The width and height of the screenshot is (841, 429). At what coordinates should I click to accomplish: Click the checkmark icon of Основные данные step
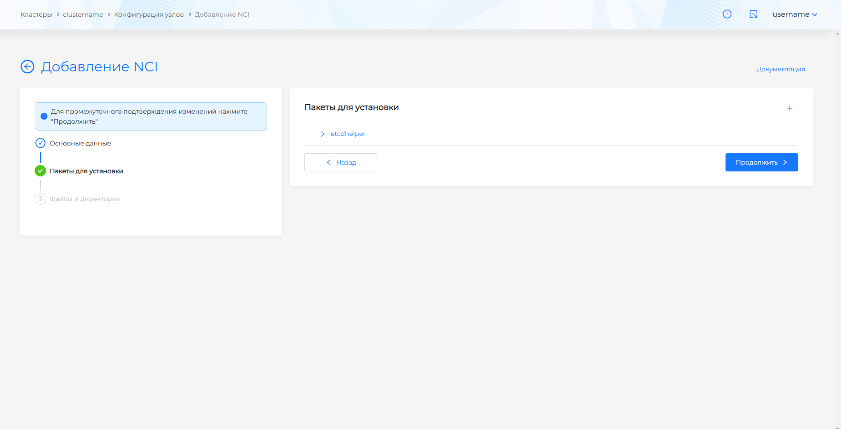point(40,143)
